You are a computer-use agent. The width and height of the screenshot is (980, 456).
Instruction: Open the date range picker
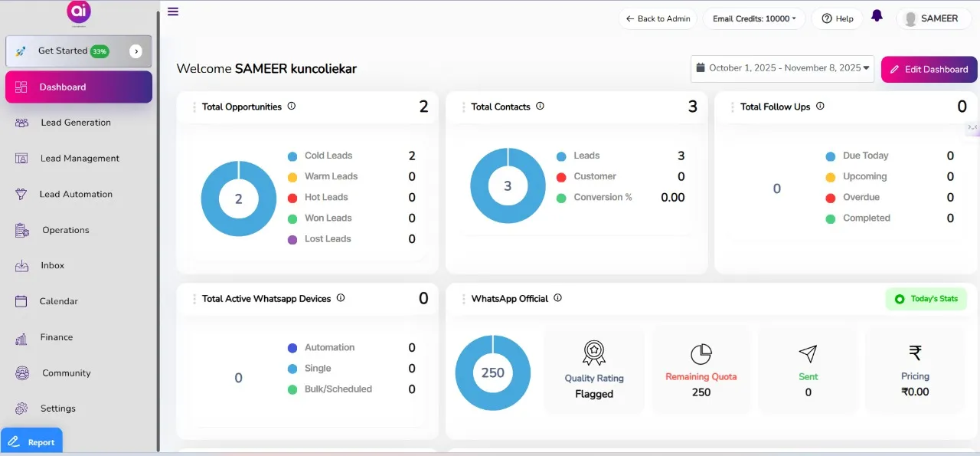[x=782, y=68]
